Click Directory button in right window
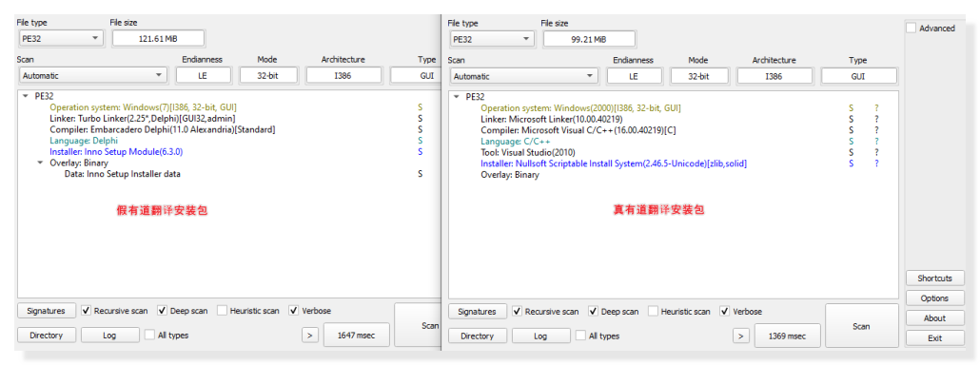The height and width of the screenshot is (365, 980). coord(478,336)
